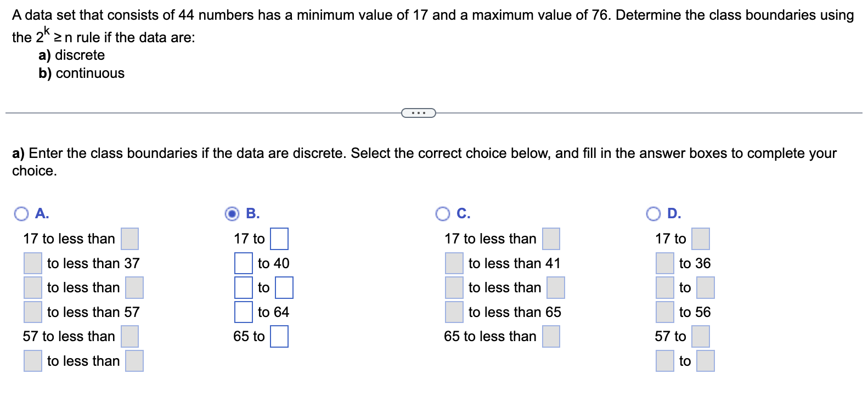
Task: Click the last box on the bottom row of choice A
Action: [x=134, y=361]
